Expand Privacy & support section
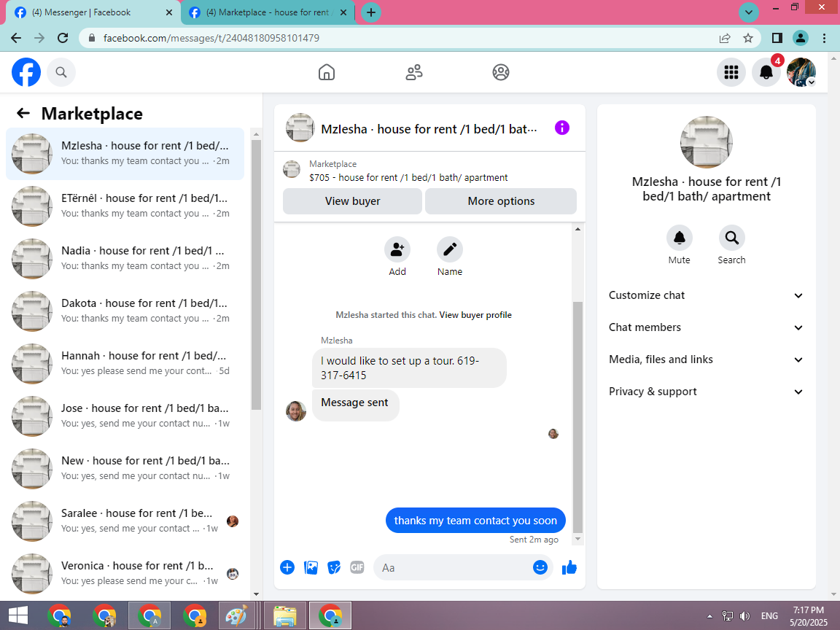The height and width of the screenshot is (630, 840). pos(706,392)
